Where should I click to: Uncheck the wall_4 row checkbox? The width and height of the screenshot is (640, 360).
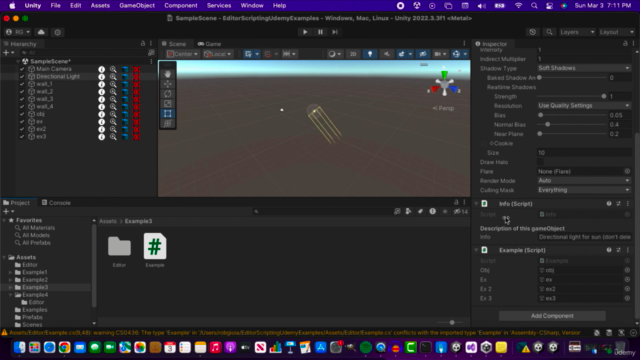(x=22, y=107)
